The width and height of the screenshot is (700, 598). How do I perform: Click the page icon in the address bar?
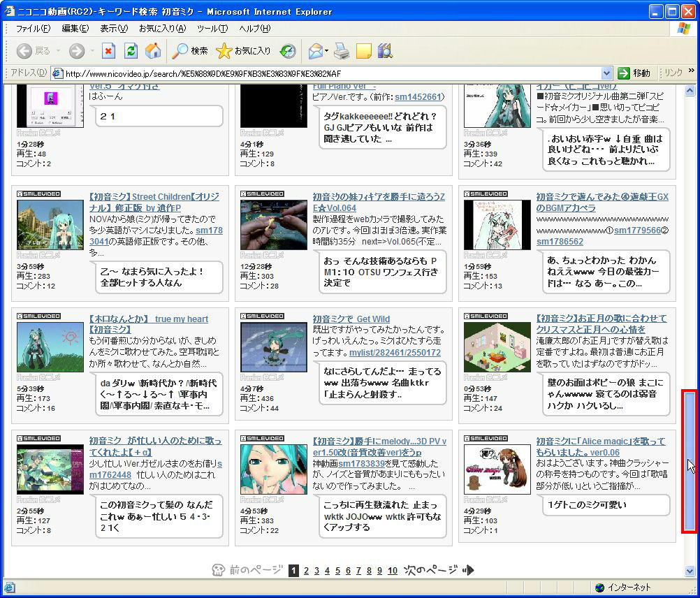tap(57, 73)
